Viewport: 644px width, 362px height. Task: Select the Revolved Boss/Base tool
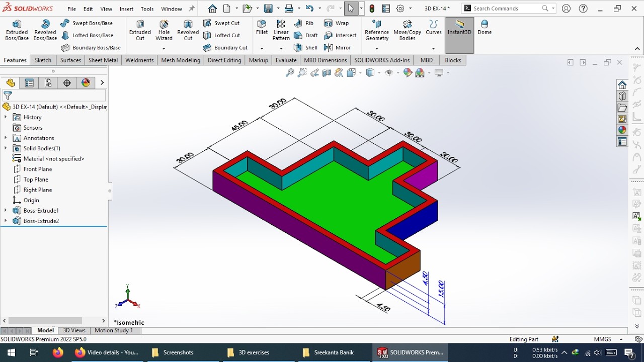[x=45, y=30]
